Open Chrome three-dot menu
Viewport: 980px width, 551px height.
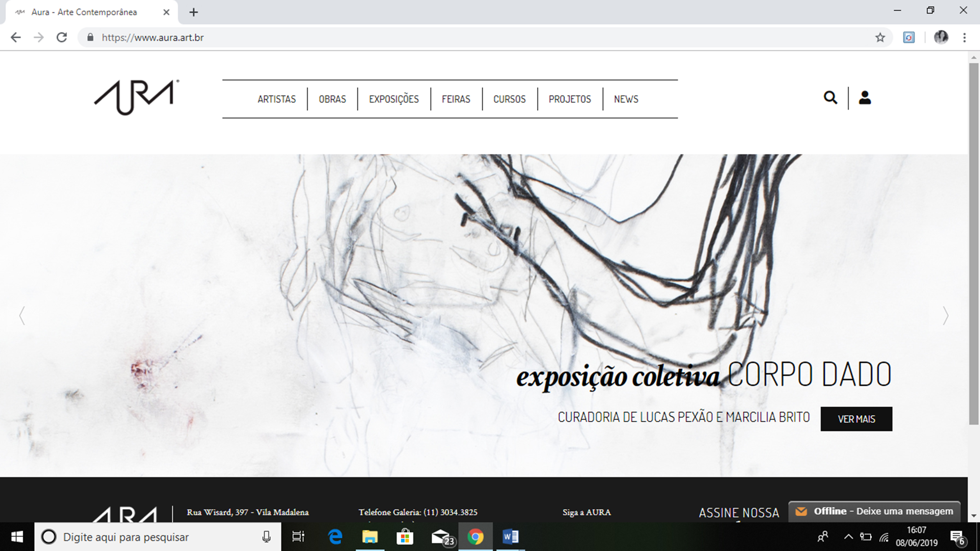tap(964, 37)
